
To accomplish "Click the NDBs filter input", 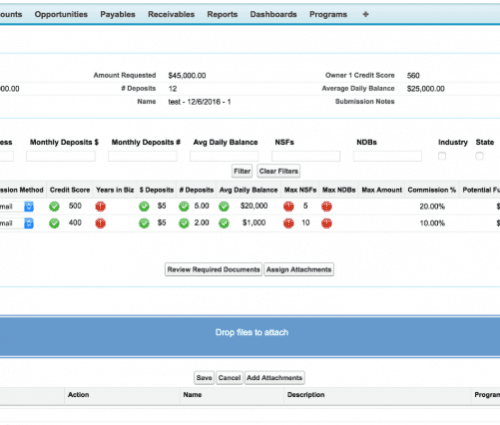I will pyautogui.click(x=388, y=156).
